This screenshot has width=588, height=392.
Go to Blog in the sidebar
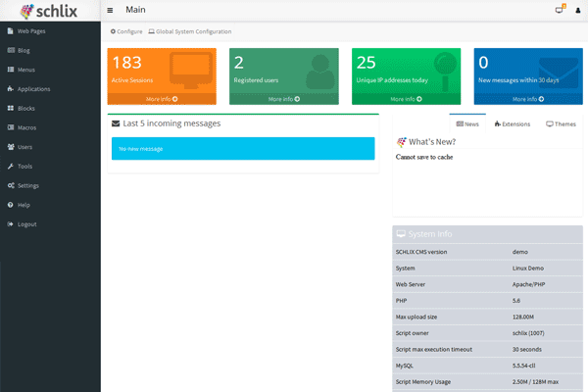pyautogui.click(x=24, y=50)
